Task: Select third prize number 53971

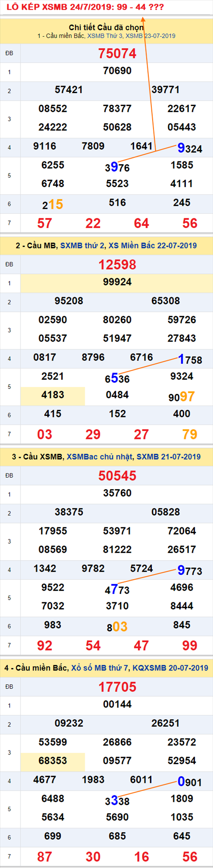Action: coord(117,531)
